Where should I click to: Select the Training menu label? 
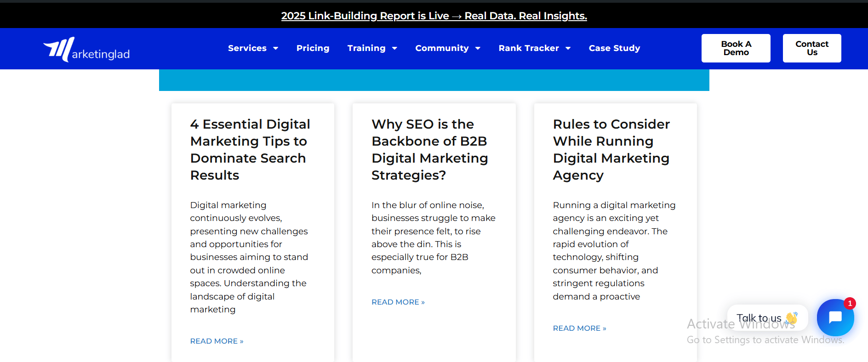(366, 48)
